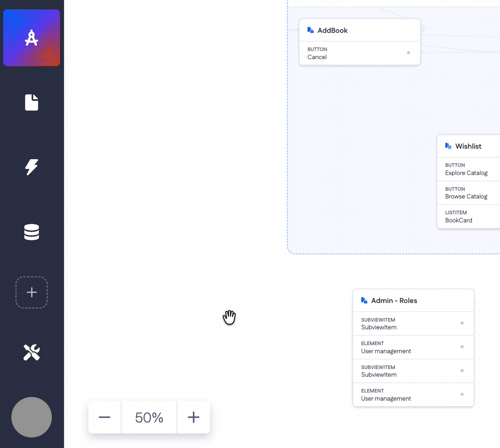Click connector dot of first SubviewItem row
The height and width of the screenshot is (448, 500).
(x=462, y=323)
